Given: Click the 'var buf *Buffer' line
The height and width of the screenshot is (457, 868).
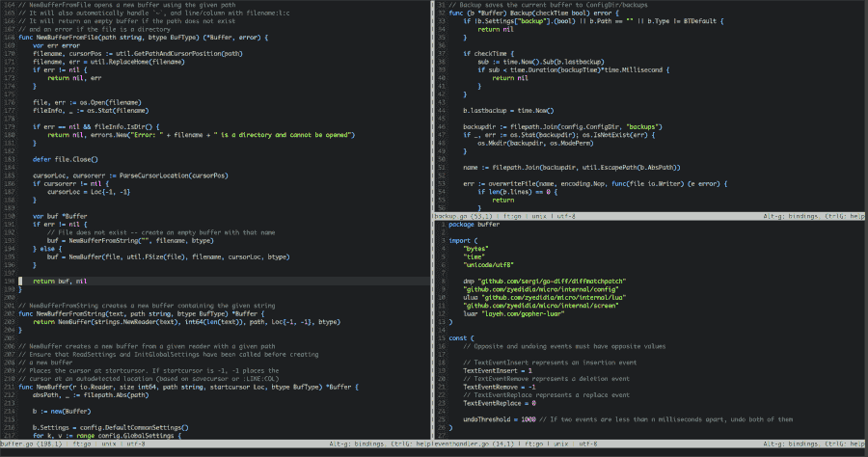Looking at the screenshot, I should 60,216.
